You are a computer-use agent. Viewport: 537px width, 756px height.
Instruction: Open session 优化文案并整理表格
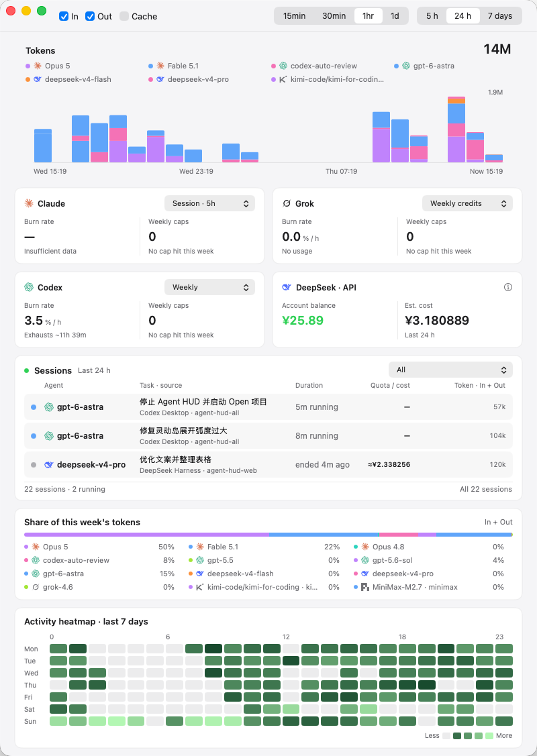tap(268, 465)
